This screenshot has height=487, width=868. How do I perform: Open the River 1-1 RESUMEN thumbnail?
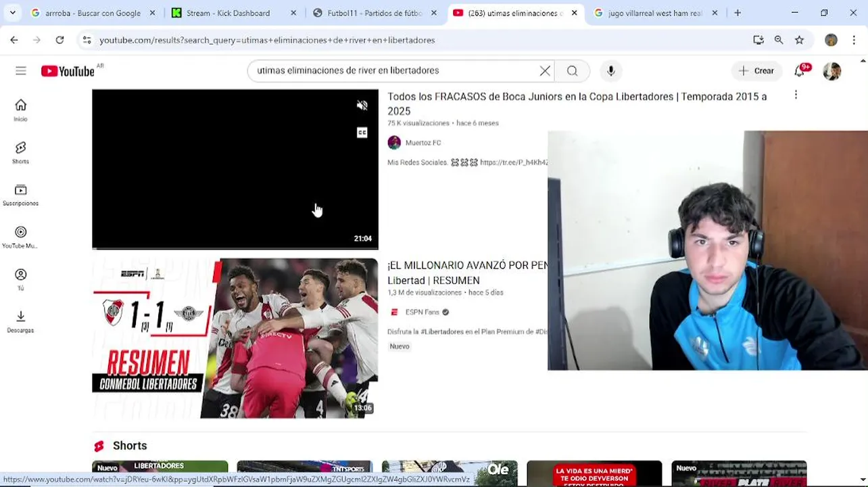[235, 338]
